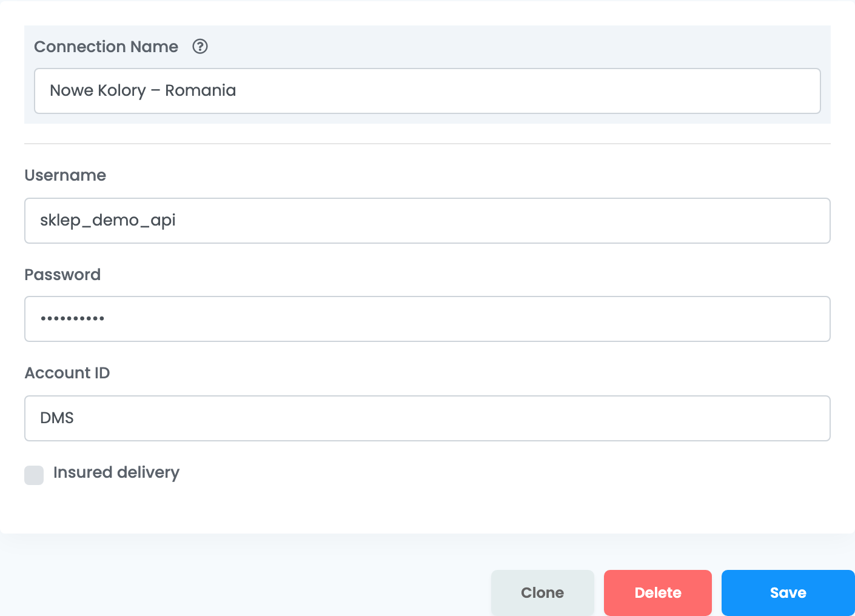Click the Account ID label
Screen dimensions: 855x616
(x=67, y=373)
